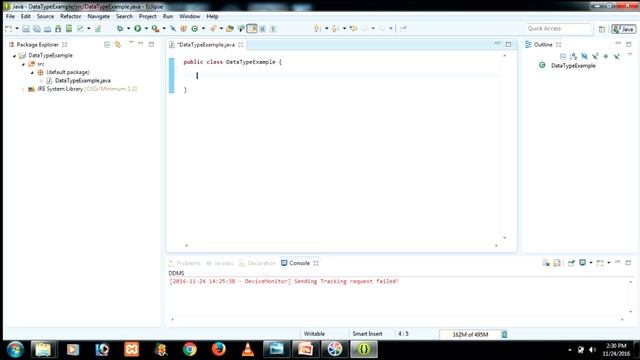640x360 pixels.
Task: Collapse the src folder node
Action: point(23,64)
